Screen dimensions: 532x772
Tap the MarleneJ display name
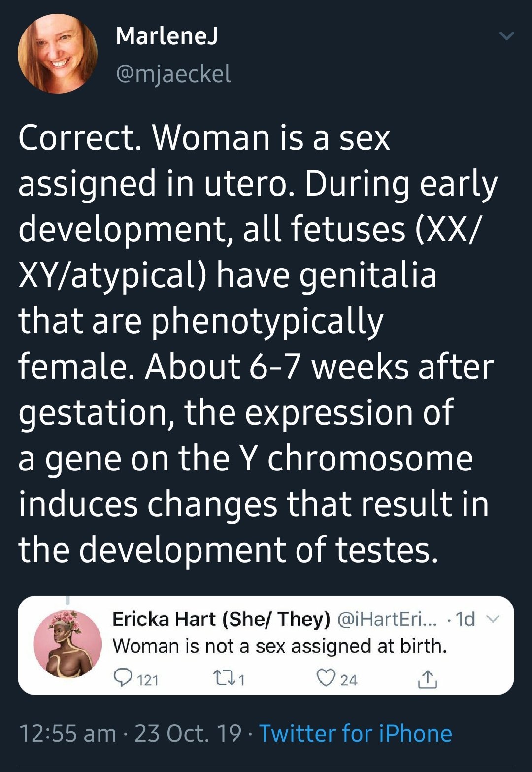167,36
